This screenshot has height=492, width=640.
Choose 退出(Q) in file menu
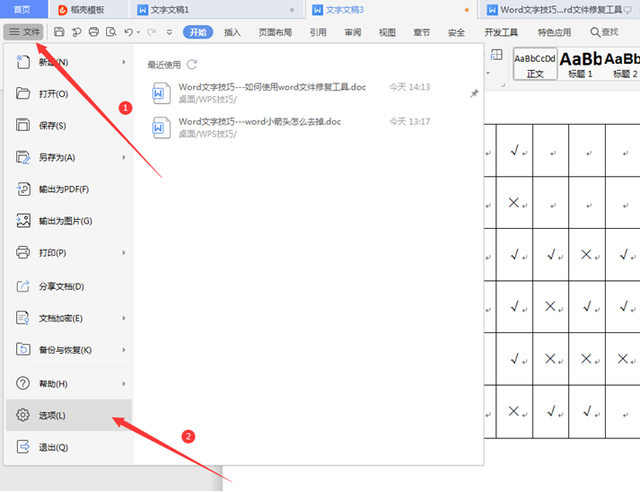[69, 447]
